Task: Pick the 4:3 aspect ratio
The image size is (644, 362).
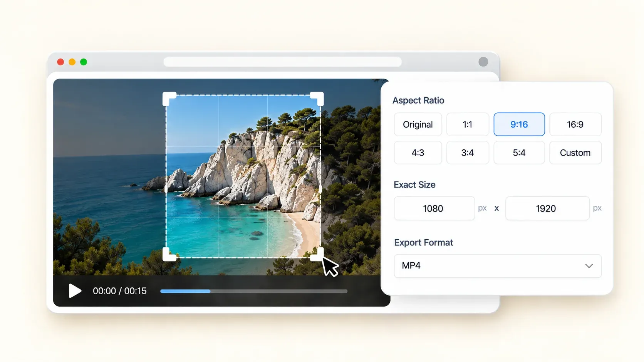Action: 418,153
